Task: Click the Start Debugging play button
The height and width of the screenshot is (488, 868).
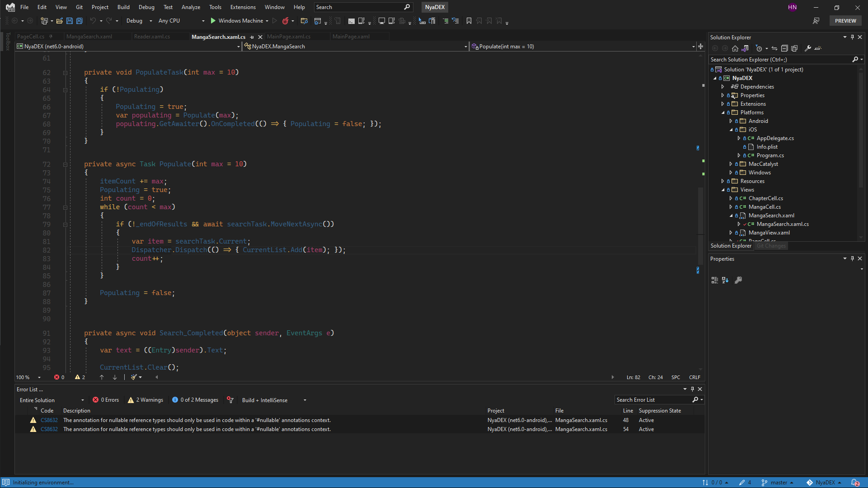Action: pos(213,21)
